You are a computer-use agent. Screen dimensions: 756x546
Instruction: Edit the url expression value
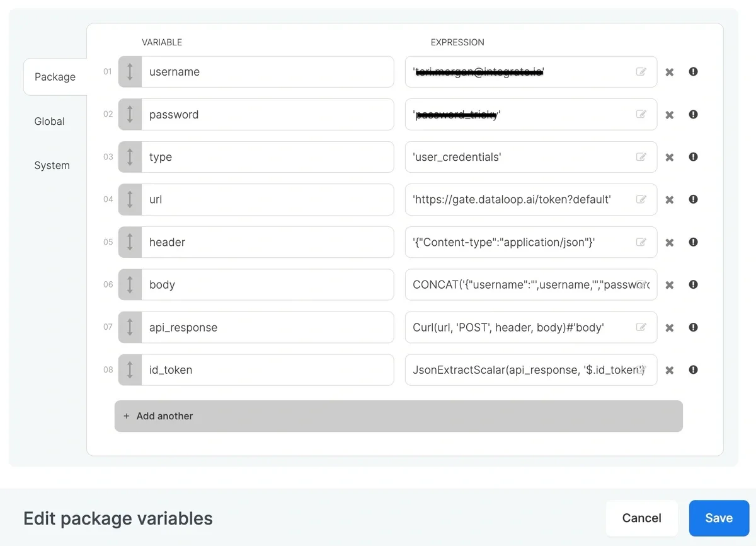[641, 199]
